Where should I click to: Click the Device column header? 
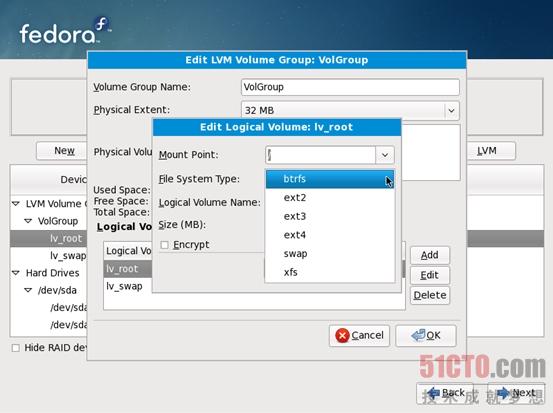click(49, 180)
